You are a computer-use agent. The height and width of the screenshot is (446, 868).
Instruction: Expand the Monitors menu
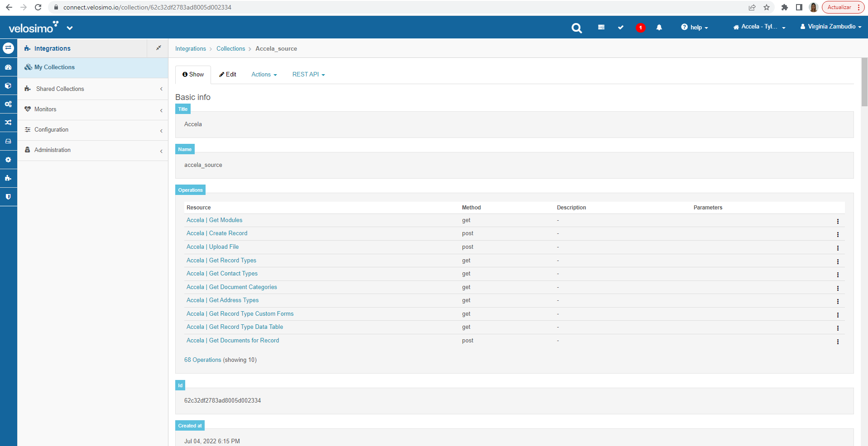click(x=93, y=109)
